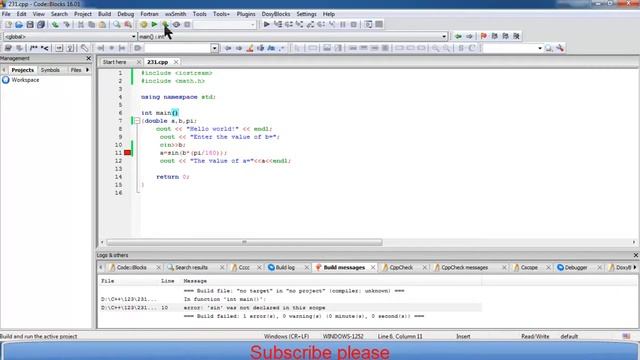
Task: Open the DoxyBlocks menu
Action: pyautogui.click(x=276, y=14)
